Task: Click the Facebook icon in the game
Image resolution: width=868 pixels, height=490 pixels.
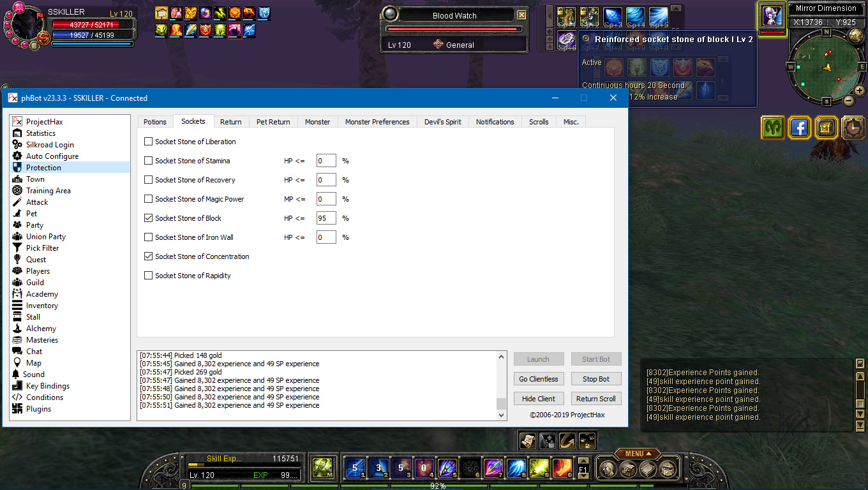Action: point(799,128)
